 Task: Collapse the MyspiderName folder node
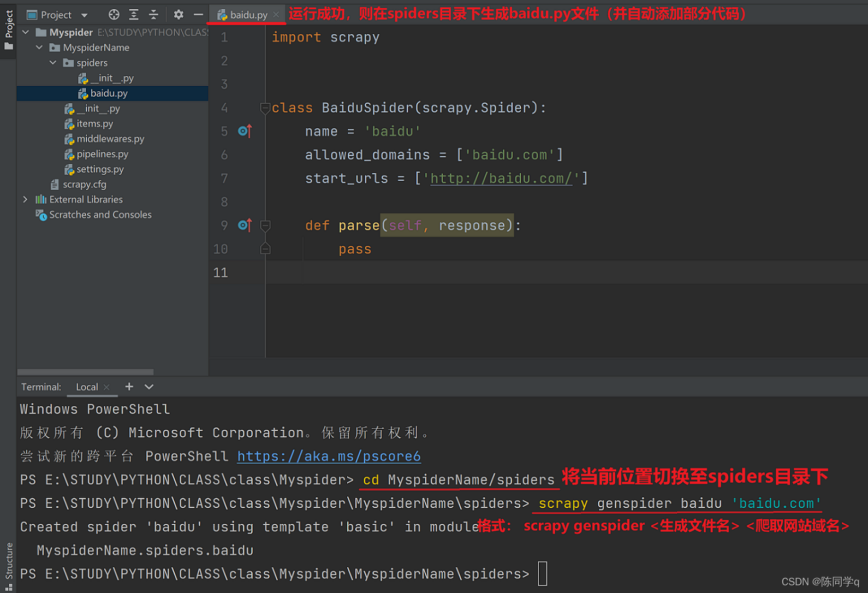click(x=39, y=48)
